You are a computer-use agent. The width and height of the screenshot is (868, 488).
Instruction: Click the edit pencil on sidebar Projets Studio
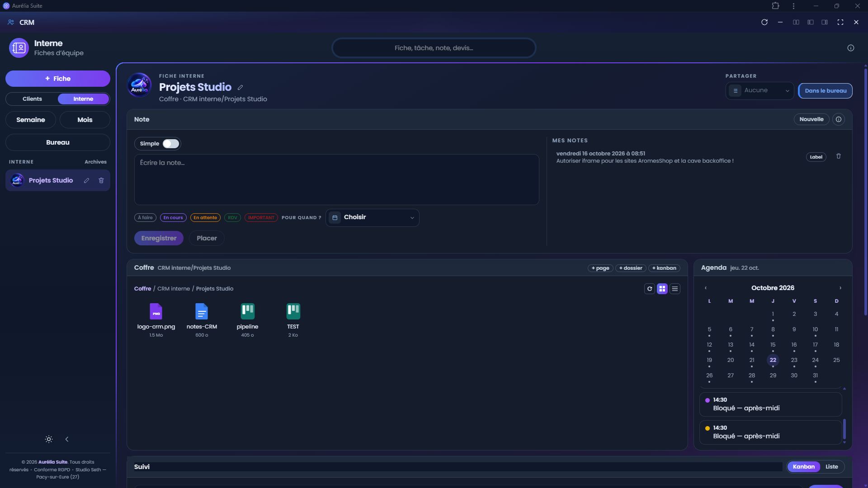pyautogui.click(x=86, y=180)
